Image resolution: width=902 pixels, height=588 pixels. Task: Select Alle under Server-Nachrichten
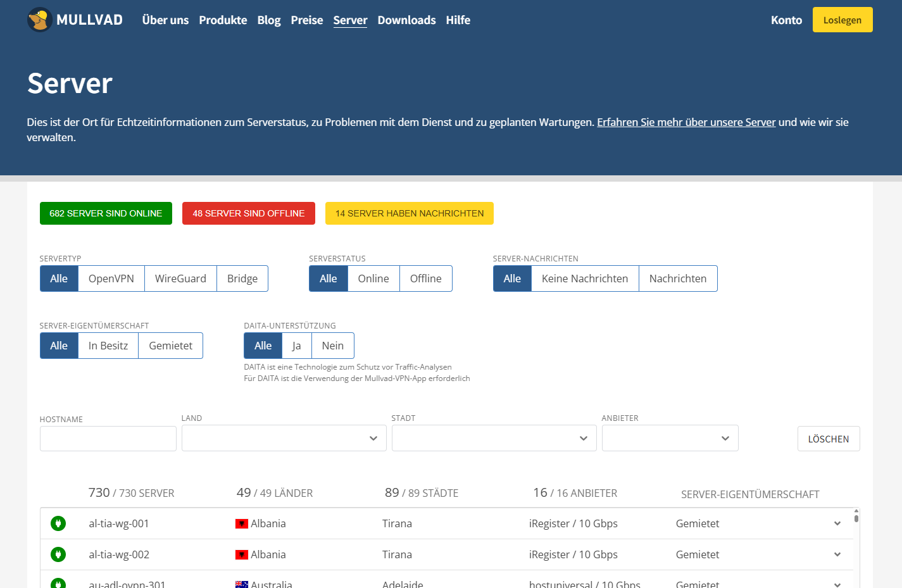click(x=513, y=278)
